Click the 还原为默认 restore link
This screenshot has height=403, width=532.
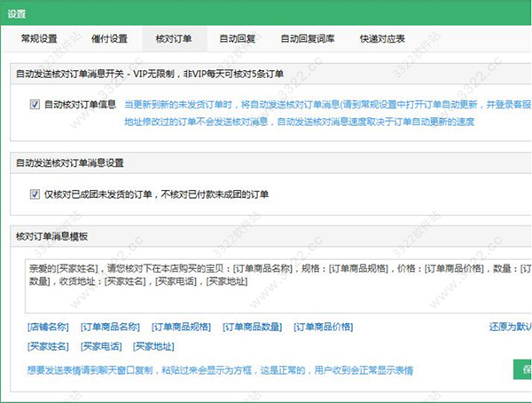click(511, 327)
